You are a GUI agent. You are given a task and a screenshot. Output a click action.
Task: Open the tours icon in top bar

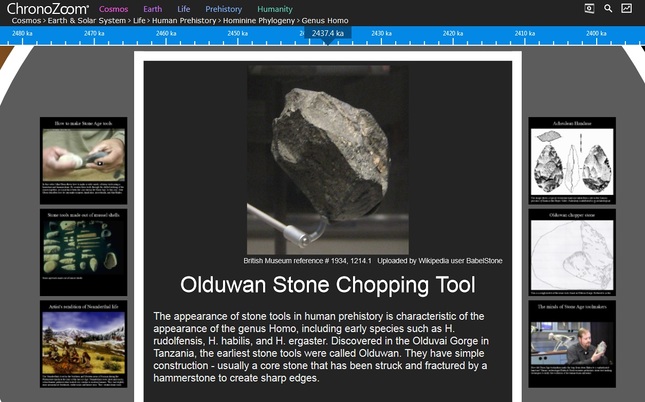point(589,9)
